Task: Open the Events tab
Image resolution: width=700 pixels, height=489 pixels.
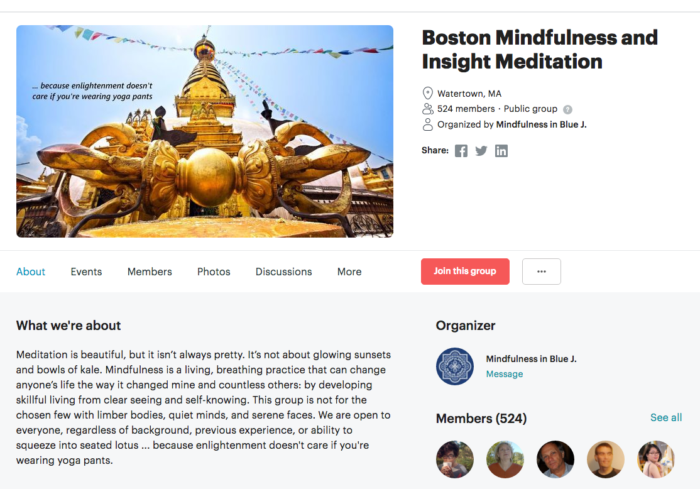Action: point(86,272)
